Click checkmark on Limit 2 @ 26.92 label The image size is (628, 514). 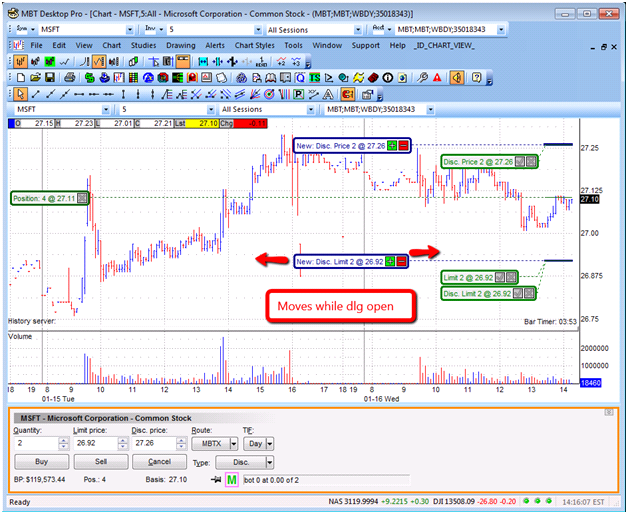[x=499, y=277]
